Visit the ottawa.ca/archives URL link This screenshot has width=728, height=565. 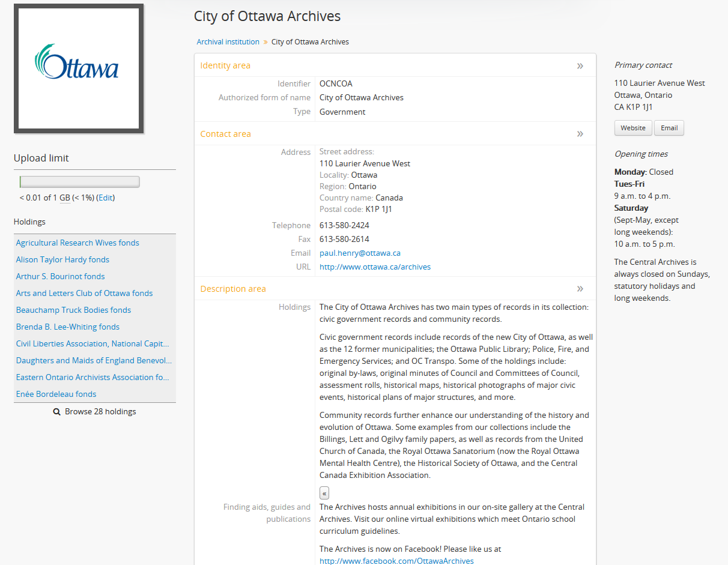(375, 267)
